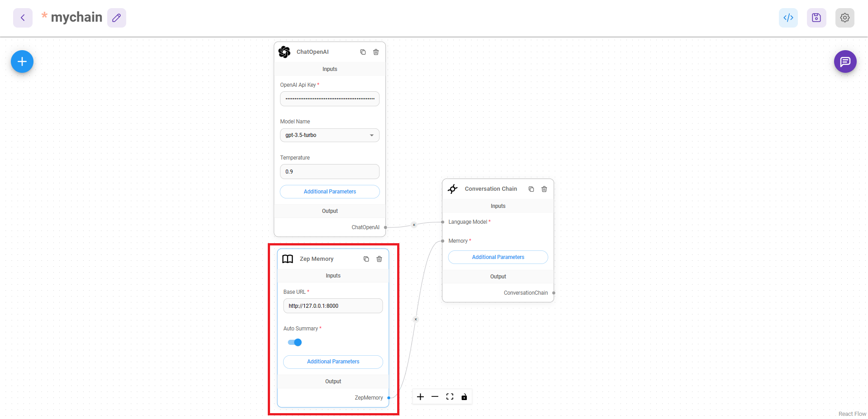
Task: Toggle the canvas interactivity lock
Action: click(464, 397)
